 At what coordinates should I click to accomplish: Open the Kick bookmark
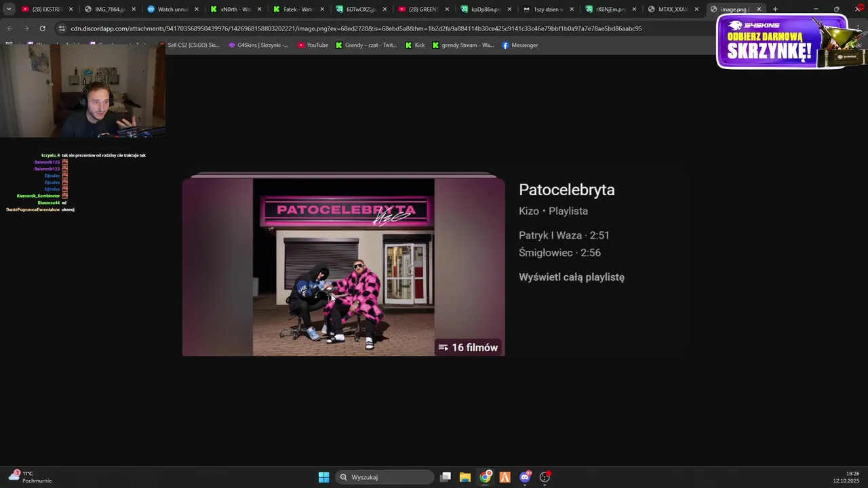pos(415,45)
